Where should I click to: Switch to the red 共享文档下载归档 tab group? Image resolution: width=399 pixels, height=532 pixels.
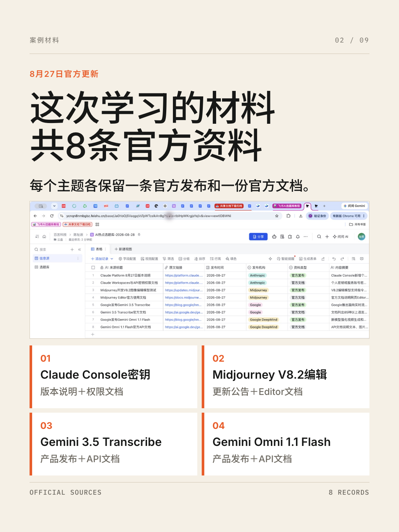(229, 206)
